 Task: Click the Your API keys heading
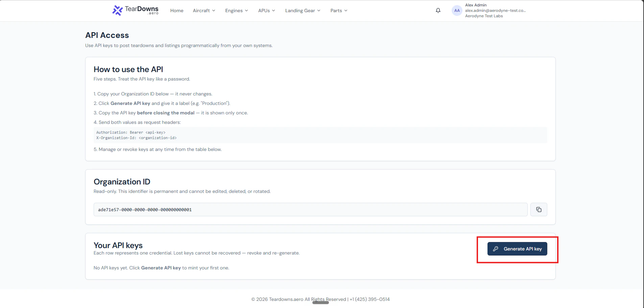tap(118, 245)
